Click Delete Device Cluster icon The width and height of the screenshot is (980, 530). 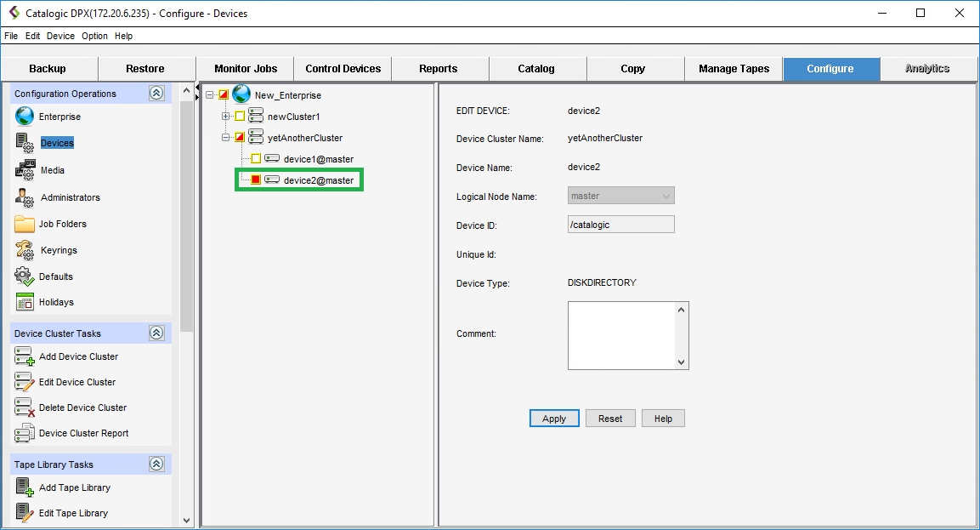pyautogui.click(x=25, y=407)
